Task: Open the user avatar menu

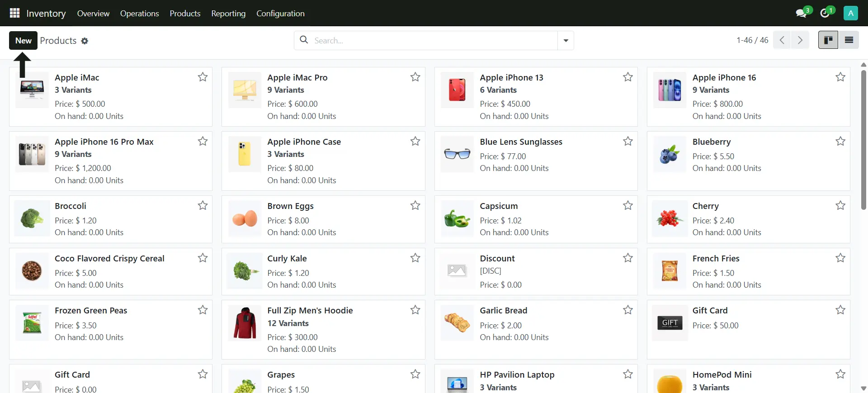Action: (850, 13)
